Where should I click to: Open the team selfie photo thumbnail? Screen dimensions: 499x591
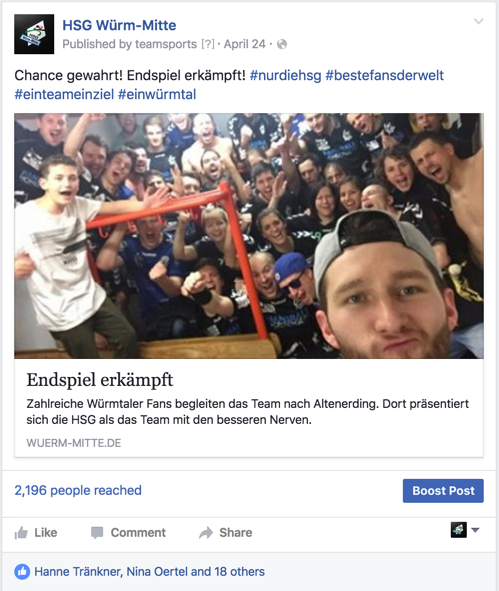pyautogui.click(x=249, y=236)
